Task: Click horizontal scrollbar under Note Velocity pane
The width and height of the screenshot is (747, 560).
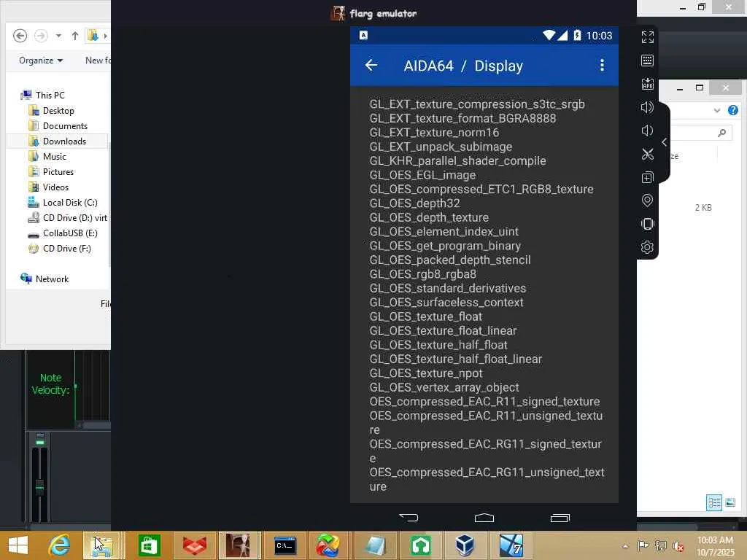Action: click(x=94, y=425)
